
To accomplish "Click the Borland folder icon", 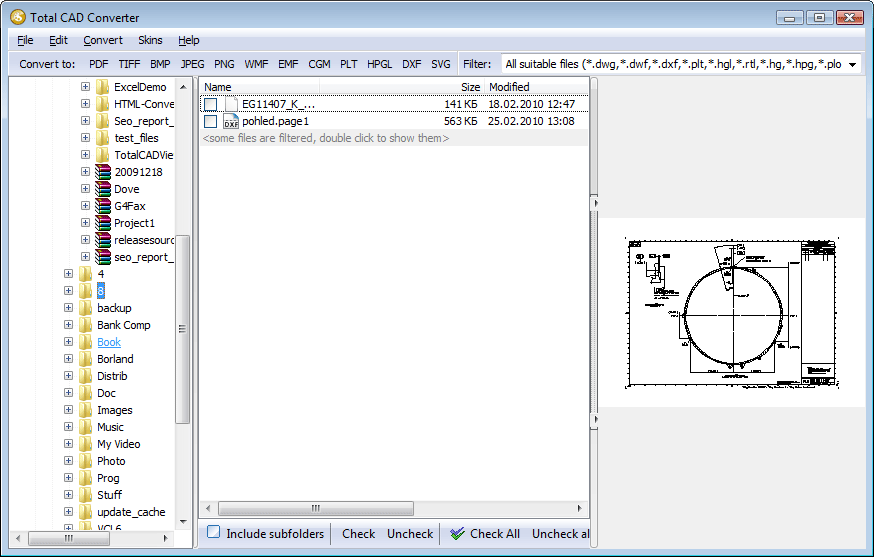I will [x=86, y=359].
